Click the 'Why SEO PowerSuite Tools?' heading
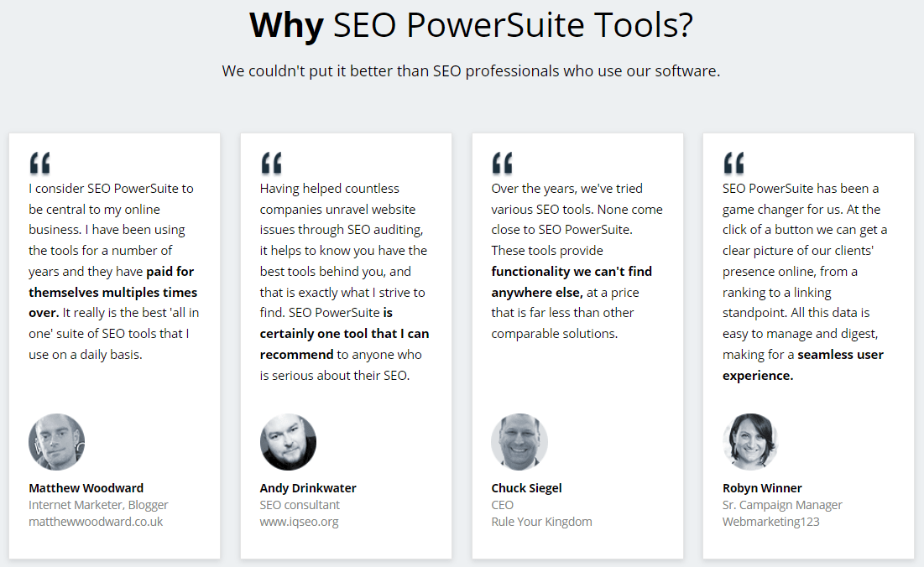Image resolution: width=924 pixels, height=567 pixels. 471,24
